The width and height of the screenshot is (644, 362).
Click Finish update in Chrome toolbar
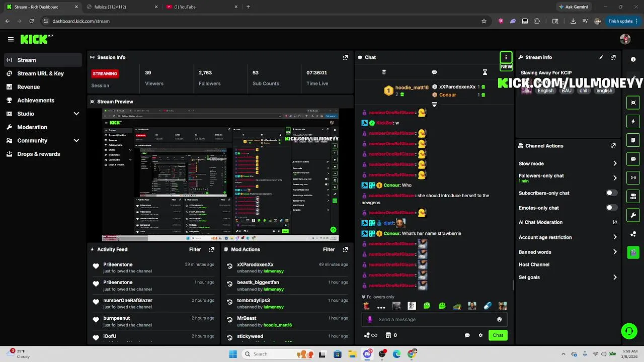coord(624,21)
